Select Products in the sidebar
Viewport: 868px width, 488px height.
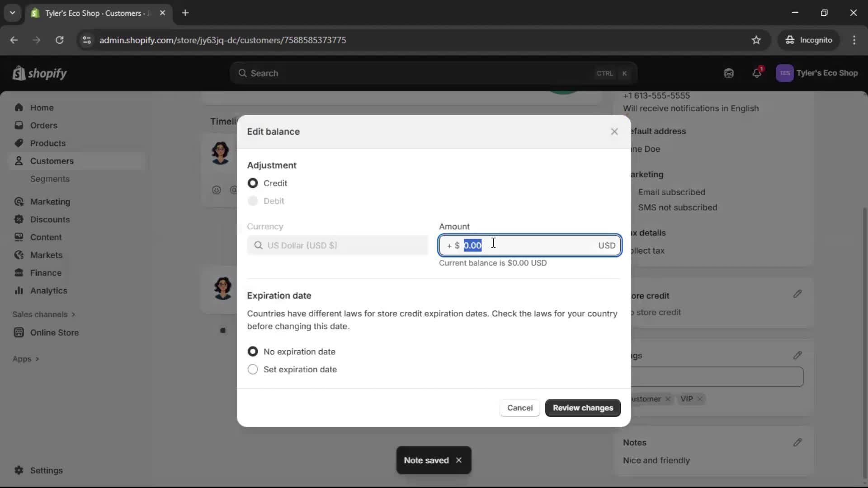48,143
